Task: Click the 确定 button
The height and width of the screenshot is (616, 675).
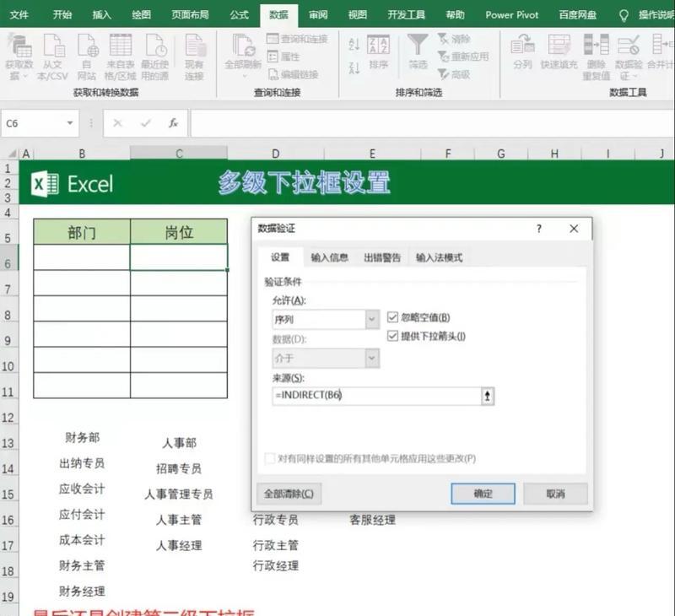Action: click(x=483, y=494)
